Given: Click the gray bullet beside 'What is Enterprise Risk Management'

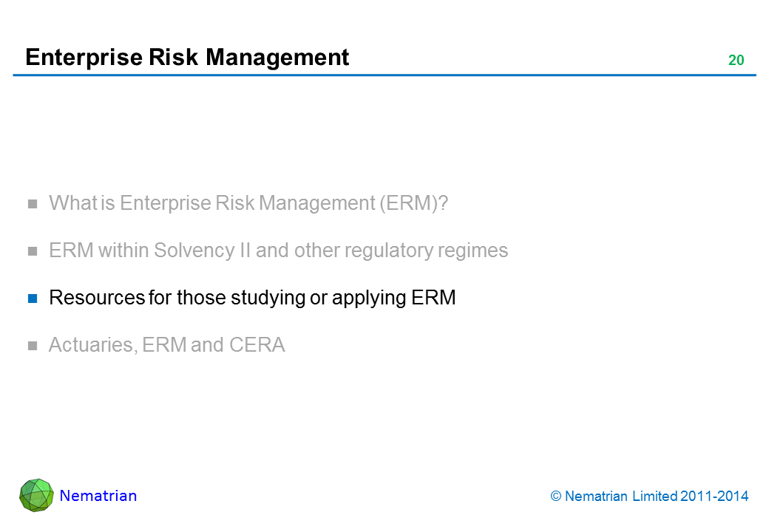Looking at the screenshot, I should pos(33,204).
